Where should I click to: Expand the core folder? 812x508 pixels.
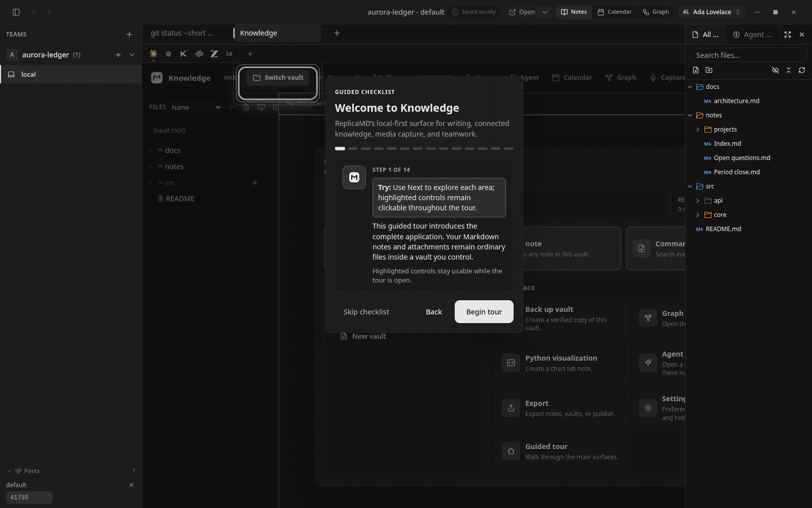point(698,215)
